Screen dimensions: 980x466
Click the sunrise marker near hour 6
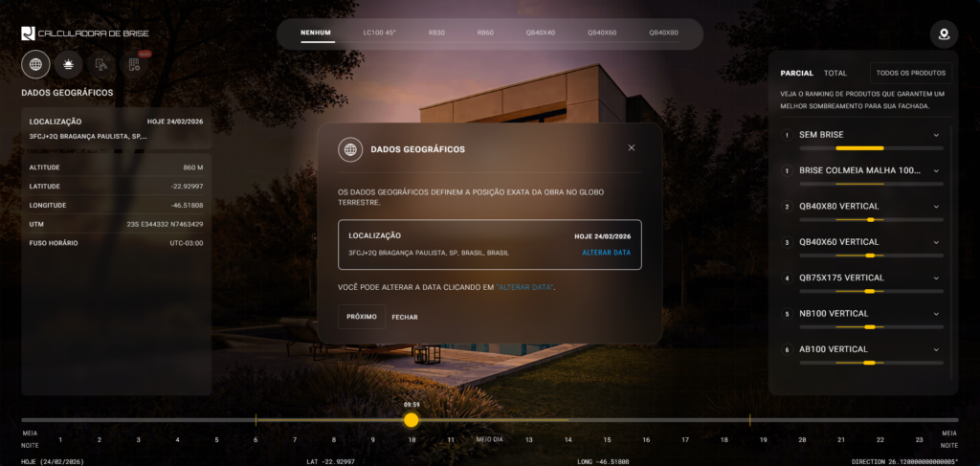pyautogui.click(x=256, y=420)
